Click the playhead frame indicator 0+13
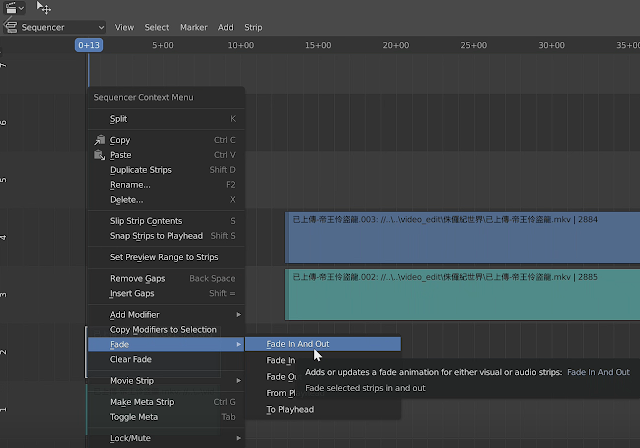 pos(89,45)
